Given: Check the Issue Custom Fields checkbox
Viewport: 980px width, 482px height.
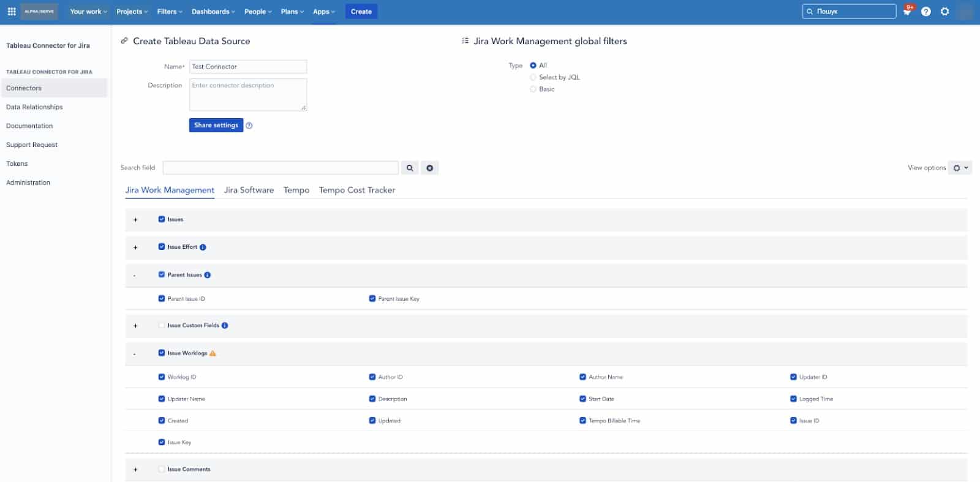Looking at the screenshot, I should point(162,325).
